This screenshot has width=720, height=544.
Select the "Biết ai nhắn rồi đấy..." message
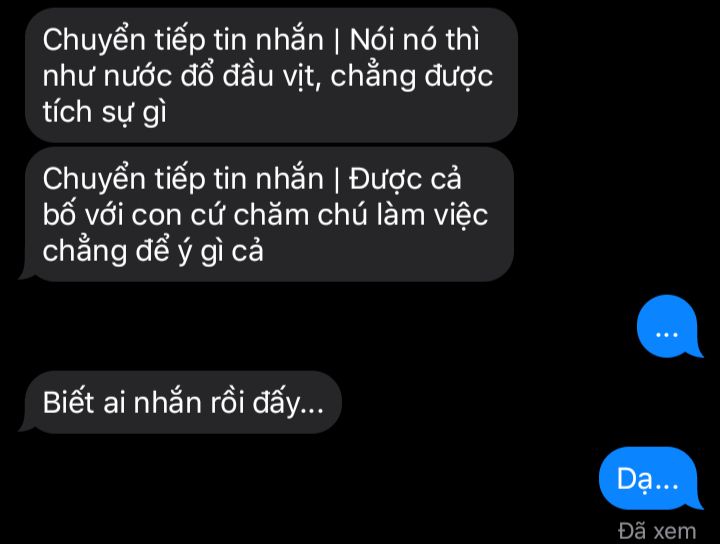[180, 402]
